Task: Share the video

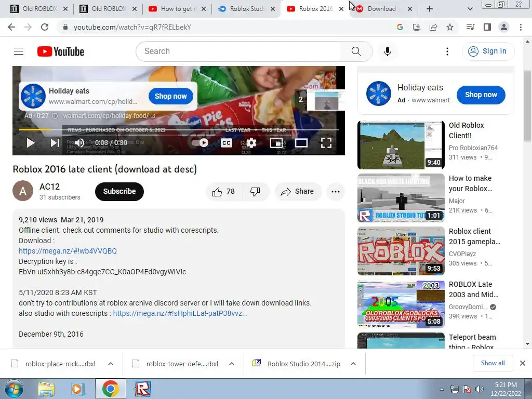Action: 297,192
